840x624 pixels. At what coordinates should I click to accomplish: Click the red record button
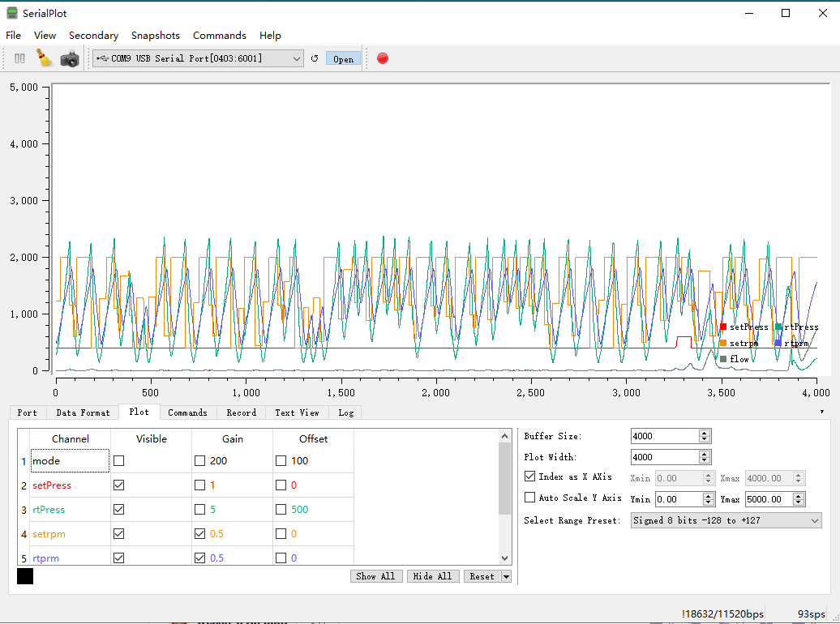(383, 58)
